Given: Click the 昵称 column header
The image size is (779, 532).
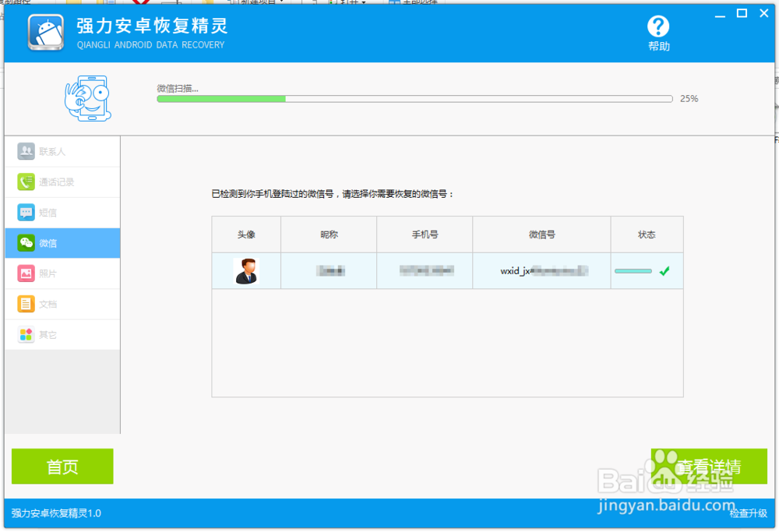Looking at the screenshot, I should [329, 234].
